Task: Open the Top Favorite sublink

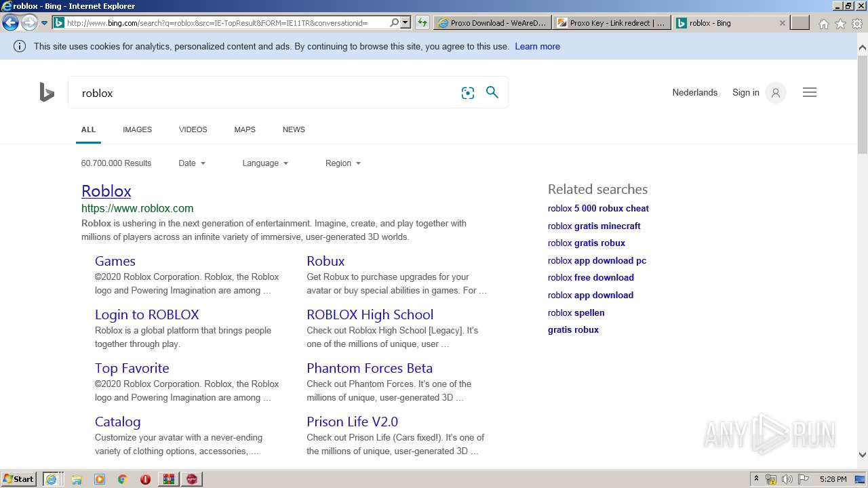Action: coord(132,368)
